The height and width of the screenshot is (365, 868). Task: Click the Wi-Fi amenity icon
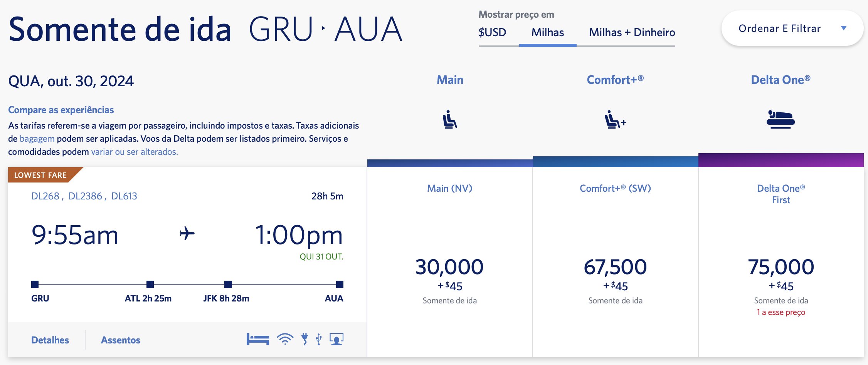click(x=285, y=339)
